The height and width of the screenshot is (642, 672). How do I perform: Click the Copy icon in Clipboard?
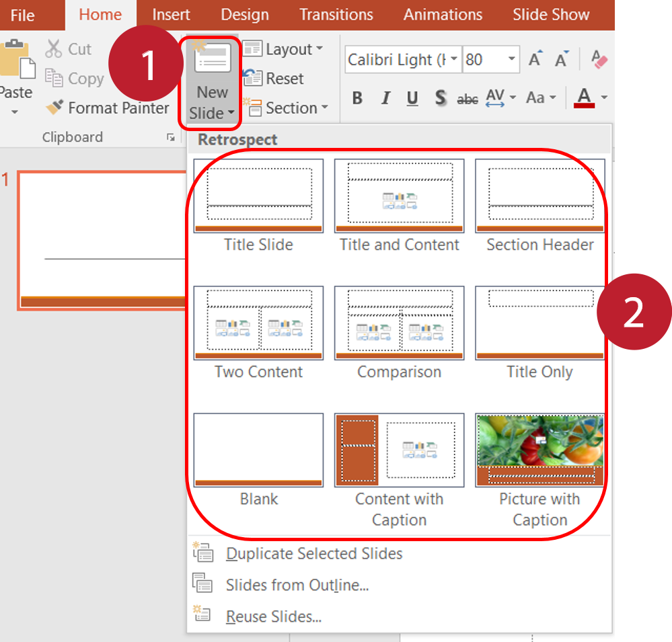pos(54,78)
